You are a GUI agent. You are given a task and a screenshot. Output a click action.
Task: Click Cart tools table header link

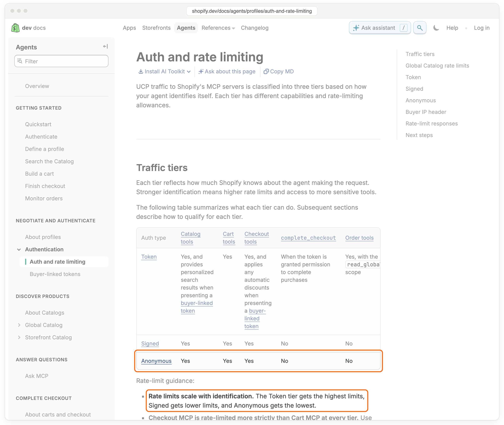pyautogui.click(x=229, y=238)
